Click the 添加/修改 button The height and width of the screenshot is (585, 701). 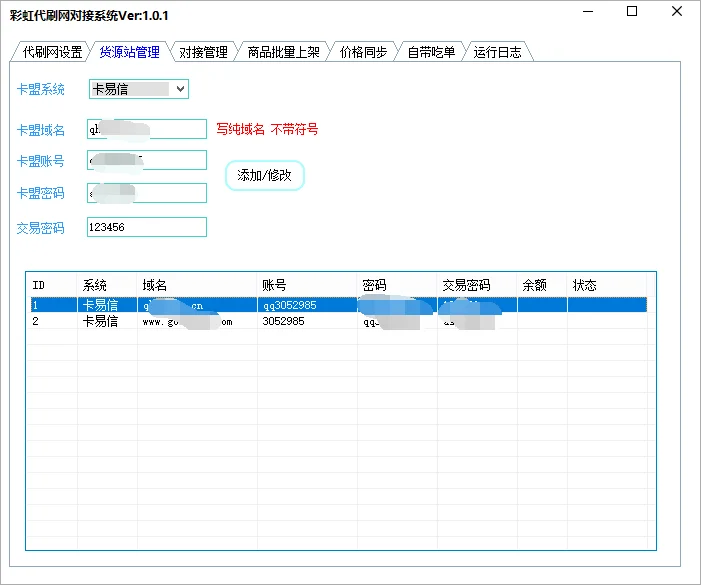point(265,175)
